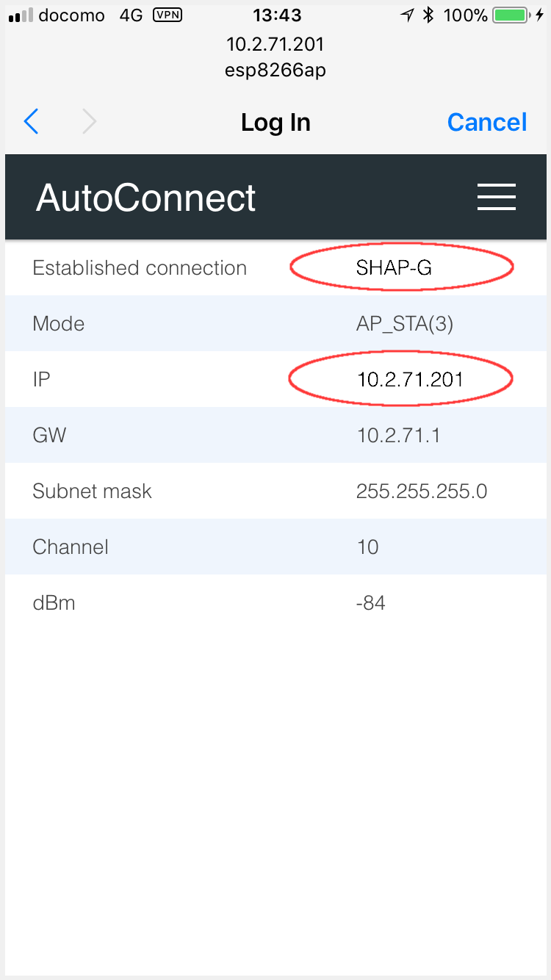Cancel the Log In page
The width and height of the screenshot is (551, 980).
point(487,122)
